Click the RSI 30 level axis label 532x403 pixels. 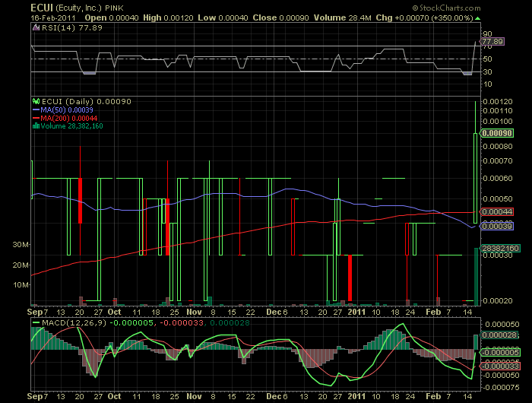pos(488,71)
